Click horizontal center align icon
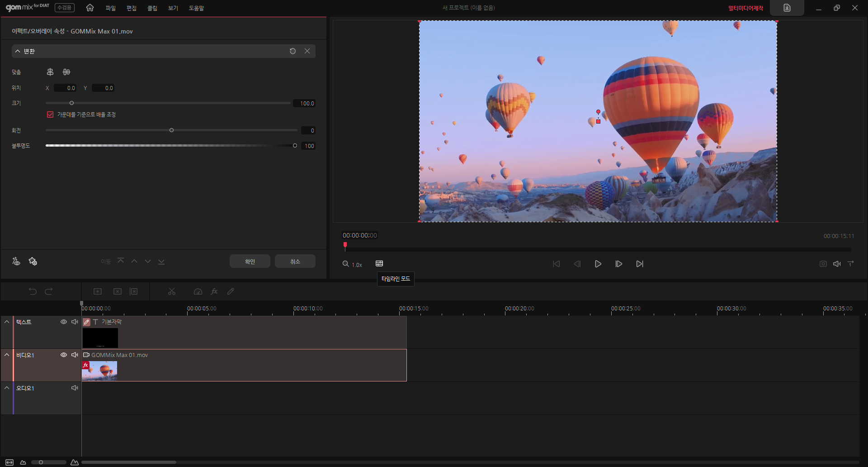The height and width of the screenshot is (467, 868). click(50, 72)
